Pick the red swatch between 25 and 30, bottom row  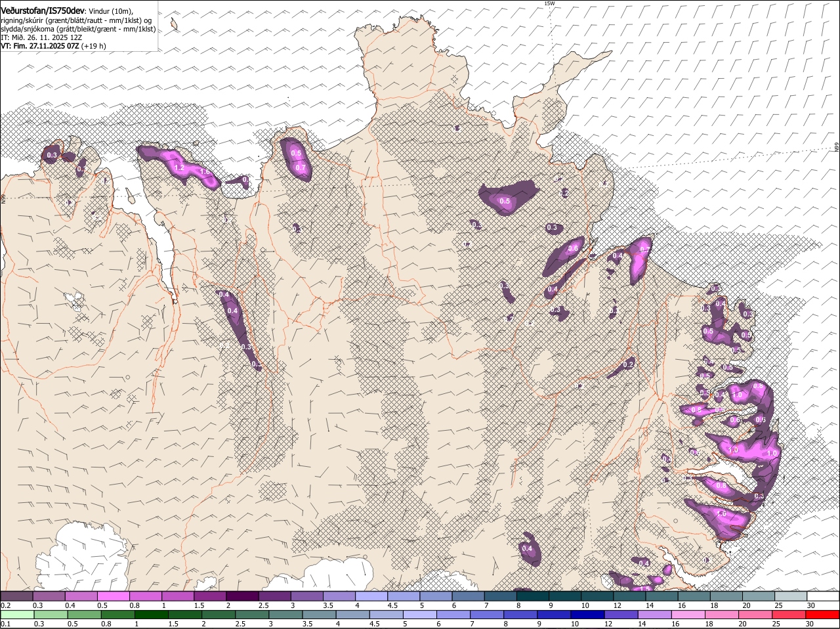788,615
